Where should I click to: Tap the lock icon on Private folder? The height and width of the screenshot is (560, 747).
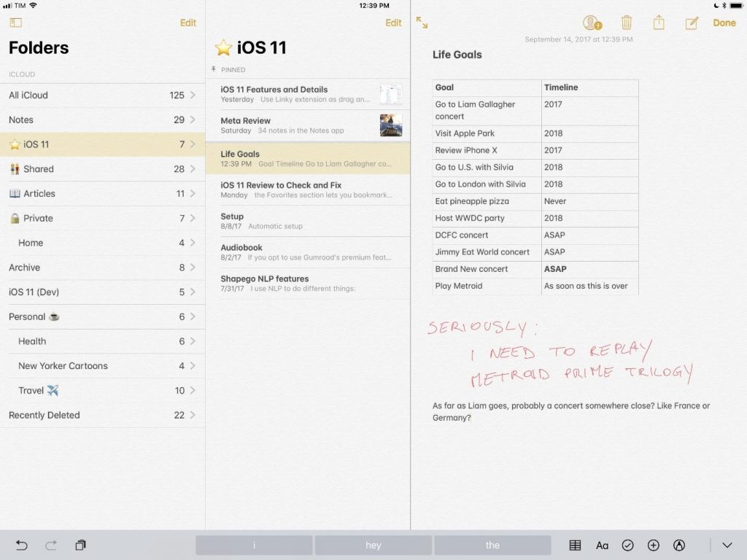[15, 218]
